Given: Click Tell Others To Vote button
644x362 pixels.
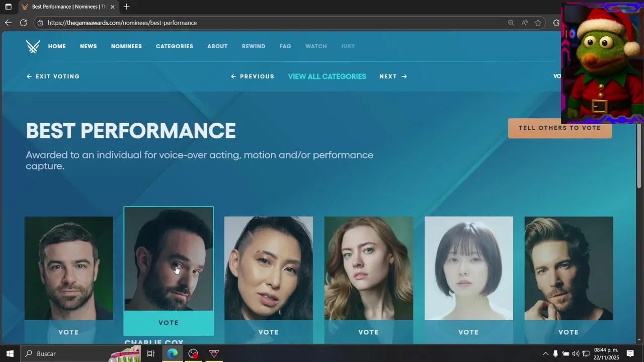Looking at the screenshot, I should coord(559,128).
